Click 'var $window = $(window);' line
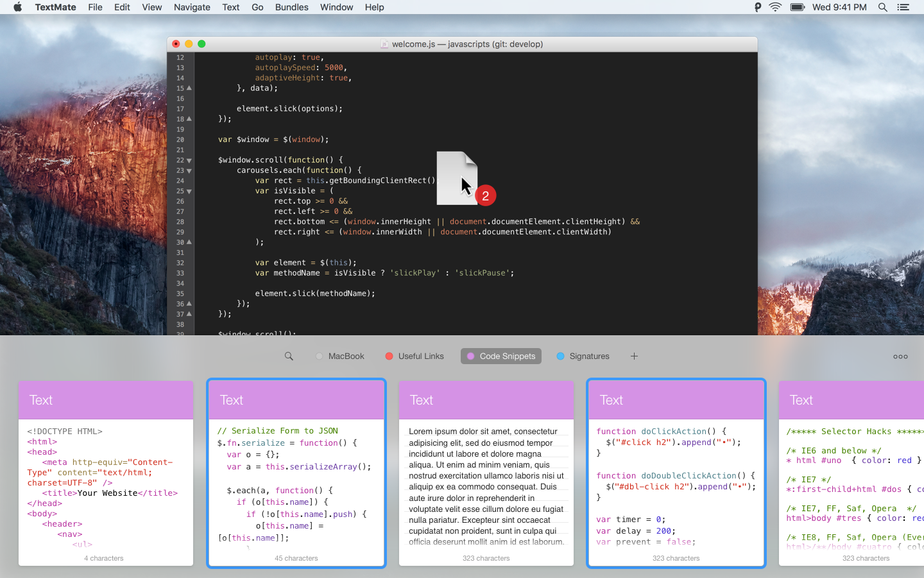The height and width of the screenshot is (578, 924). [x=273, y=139]
